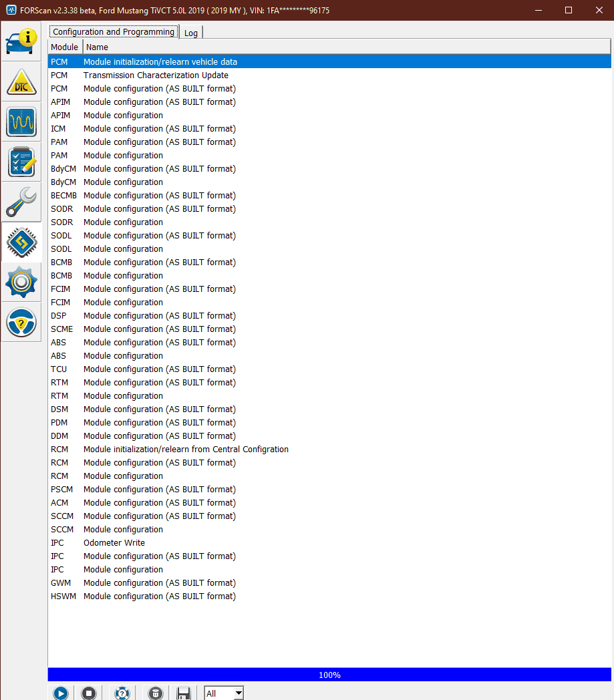Screen dimensions: 614x700
Task: Select IPC Module configuration (AS BUILT format)
Action: click(x=329, y=556)
